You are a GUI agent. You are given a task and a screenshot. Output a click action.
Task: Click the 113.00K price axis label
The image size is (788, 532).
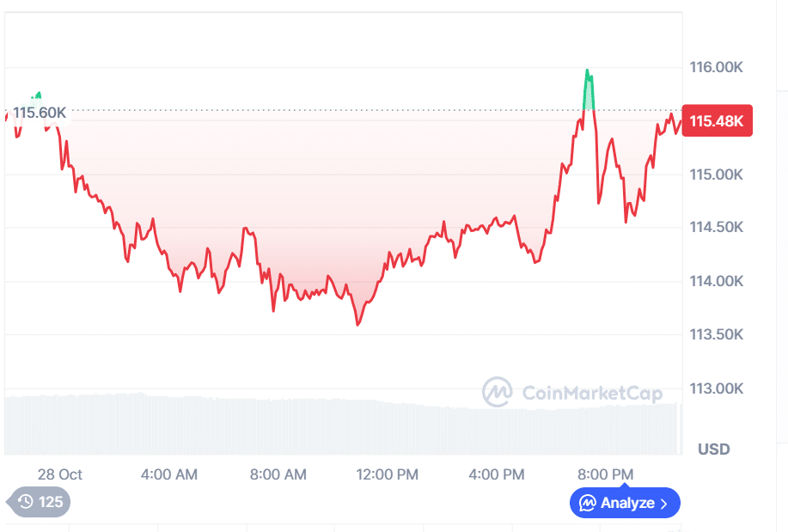716,388
